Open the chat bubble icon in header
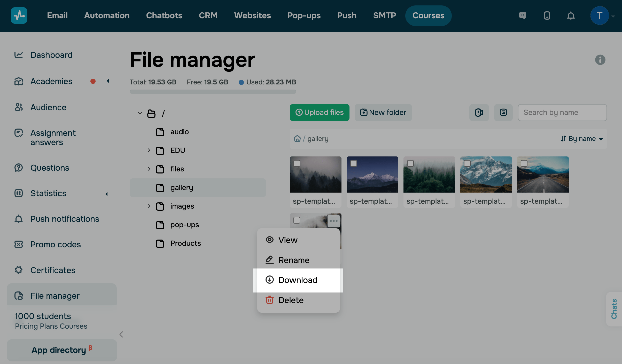 (x=523, y=16)
